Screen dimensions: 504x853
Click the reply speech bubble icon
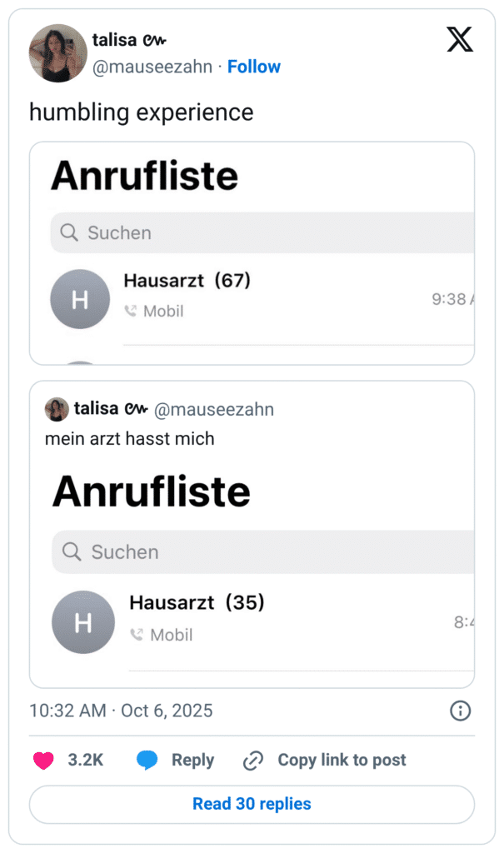pyautogui.click(x=147, y=760)
